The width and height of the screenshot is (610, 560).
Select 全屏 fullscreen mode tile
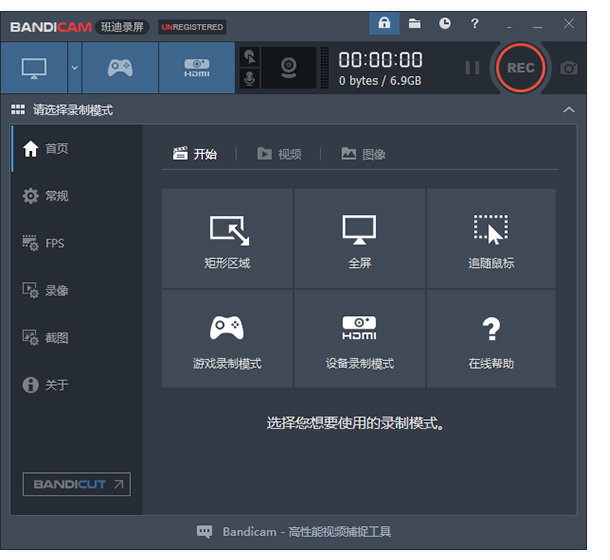click(359, 239)
